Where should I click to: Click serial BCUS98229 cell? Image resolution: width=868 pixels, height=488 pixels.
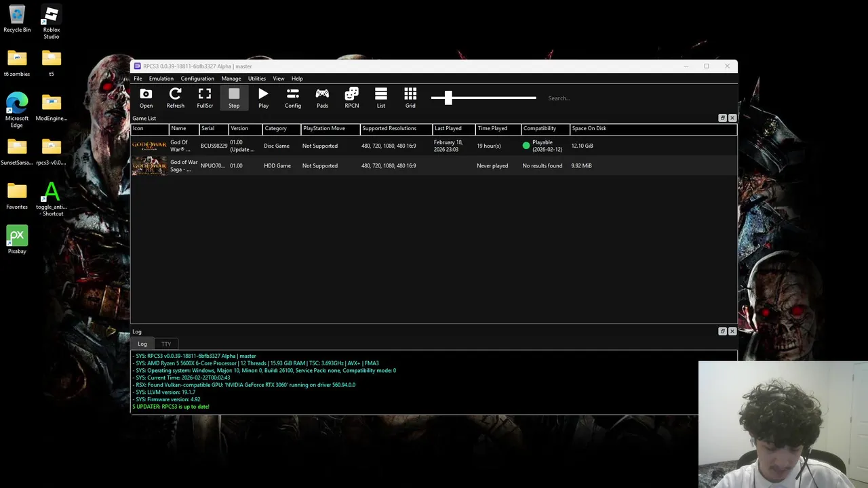214,146
